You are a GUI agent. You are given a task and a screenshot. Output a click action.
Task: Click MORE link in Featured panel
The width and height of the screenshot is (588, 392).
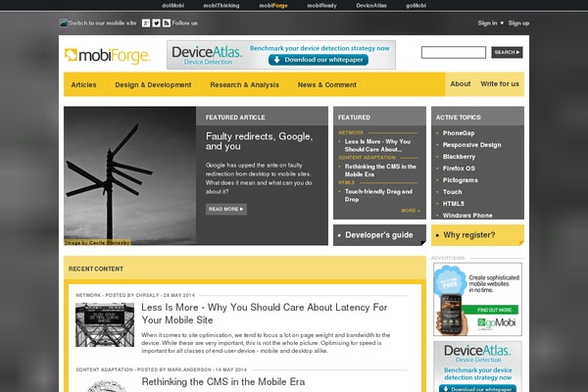pyautogui.click(x=411, y=211)
